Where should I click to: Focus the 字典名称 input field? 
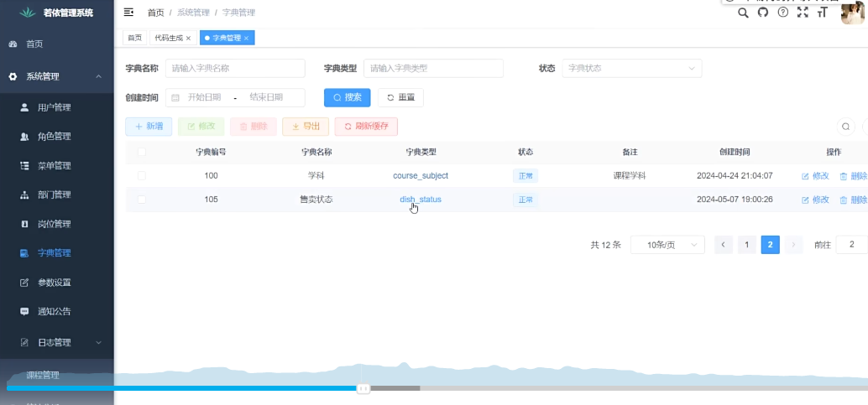pos(235,69)
